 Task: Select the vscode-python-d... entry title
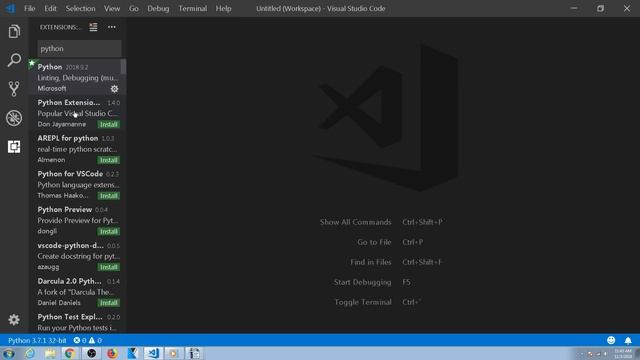tap(70, 245)
